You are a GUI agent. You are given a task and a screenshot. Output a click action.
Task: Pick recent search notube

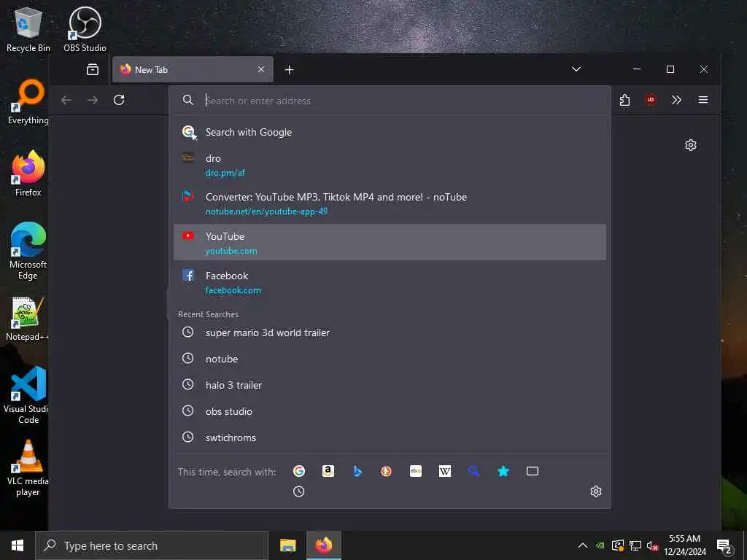pos(390,359)
